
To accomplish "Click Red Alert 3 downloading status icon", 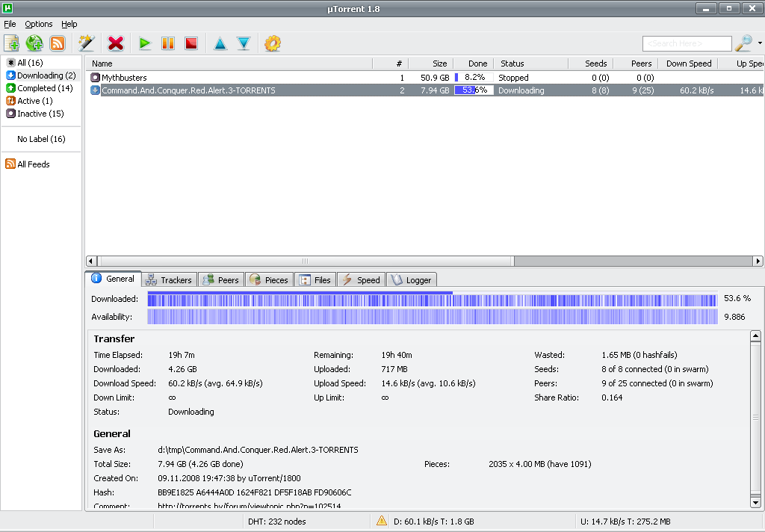I will (95, 90).
